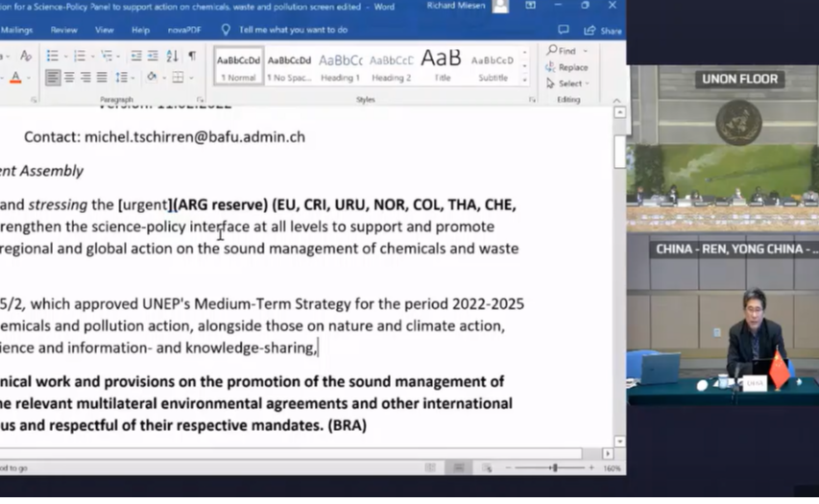The image size is (819, 504).
Task: Open the Comments icon near Share
Action: click(564, 30)
